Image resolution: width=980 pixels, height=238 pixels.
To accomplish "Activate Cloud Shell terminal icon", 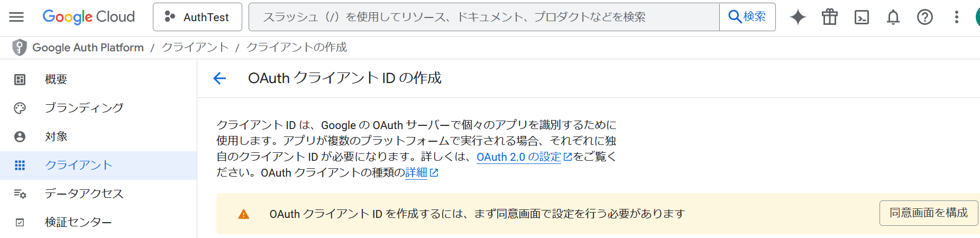I will (x=862, y=17).
